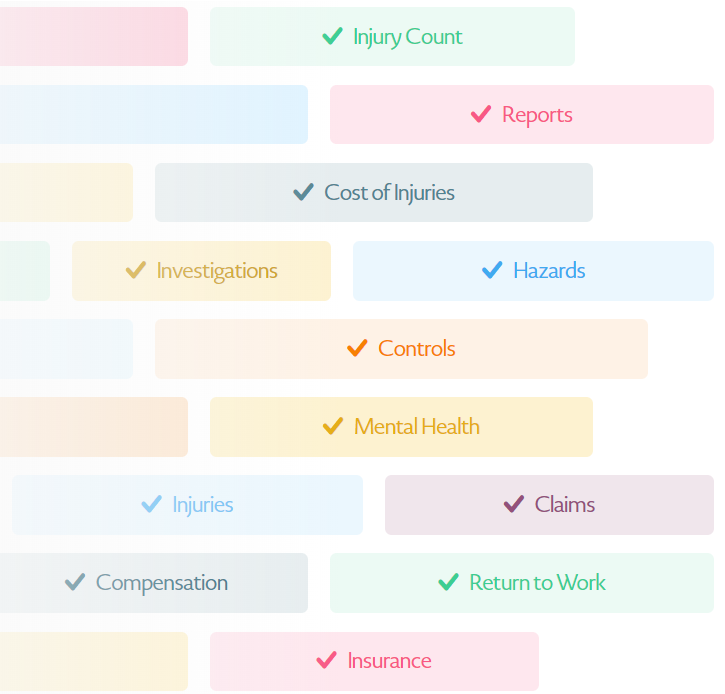Toggle the Compensation gray checkmark
This screenshot has width=725, height=694.
[75, 582]
